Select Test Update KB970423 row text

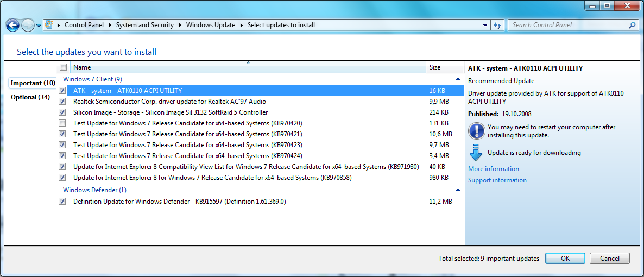[188, 144]
